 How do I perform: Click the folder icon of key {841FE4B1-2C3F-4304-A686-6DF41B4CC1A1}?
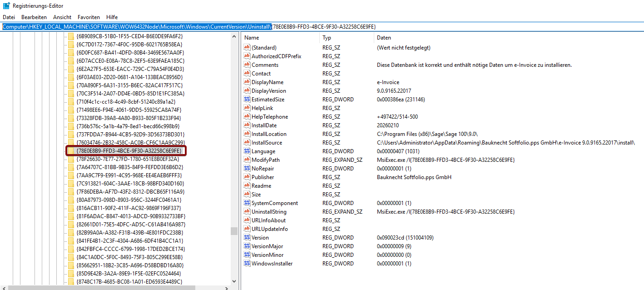(71, 241)
